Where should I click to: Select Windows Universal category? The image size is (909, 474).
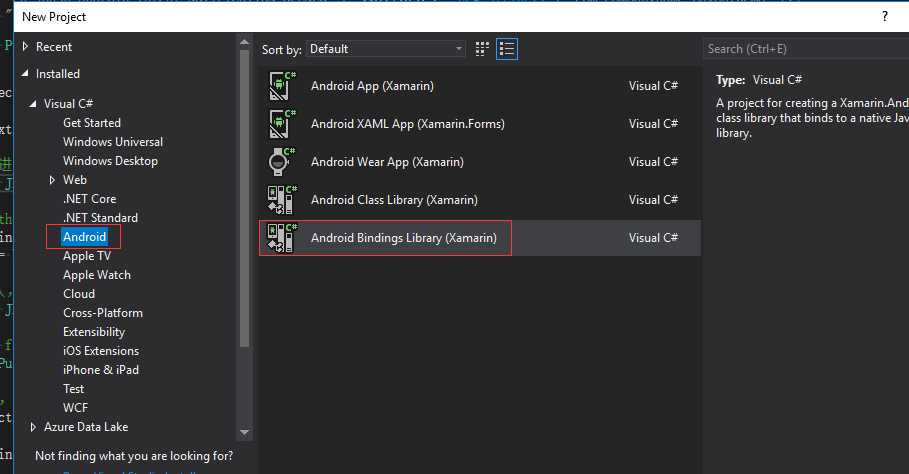click(113, 142)
